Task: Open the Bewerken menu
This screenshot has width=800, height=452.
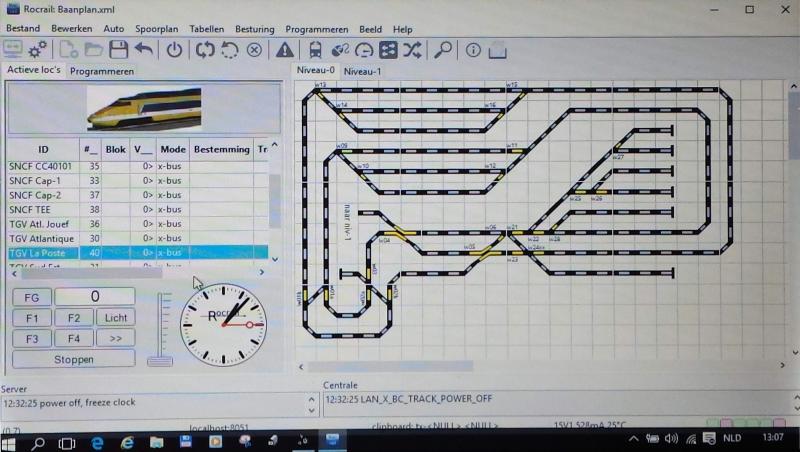Action: coord(72,29)
